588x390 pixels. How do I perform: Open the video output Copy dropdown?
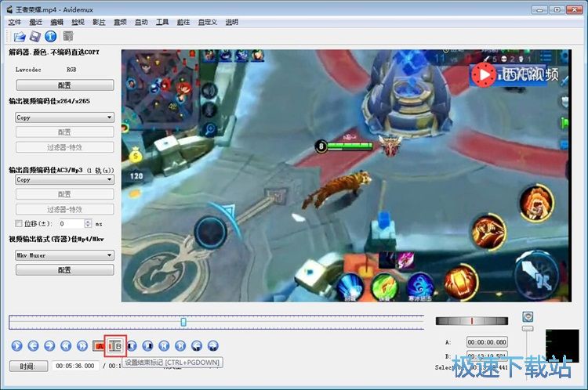pos(64,117)
